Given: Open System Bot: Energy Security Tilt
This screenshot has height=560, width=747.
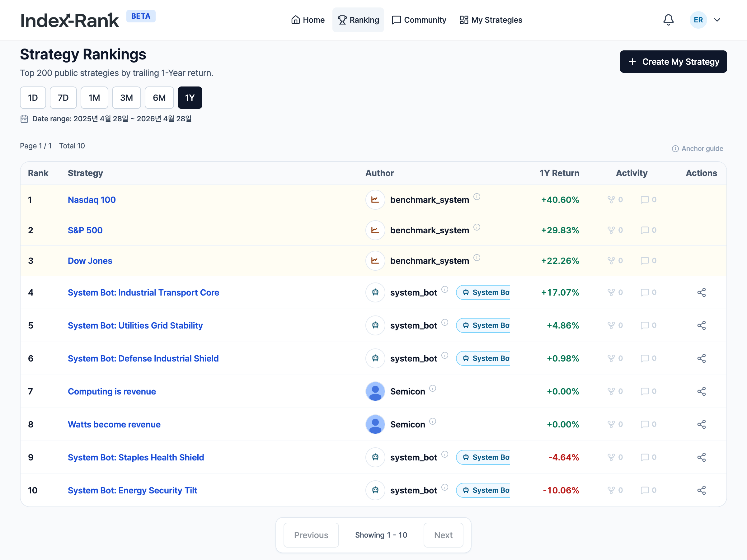Looking at the screenshot, I should pyautogui.click(x=132, y=490).
